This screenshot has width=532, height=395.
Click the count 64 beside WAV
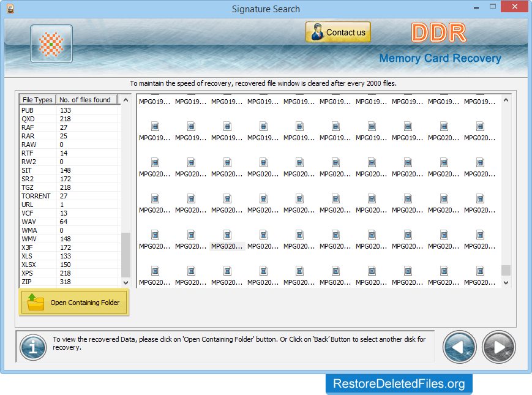coord(64,222)
